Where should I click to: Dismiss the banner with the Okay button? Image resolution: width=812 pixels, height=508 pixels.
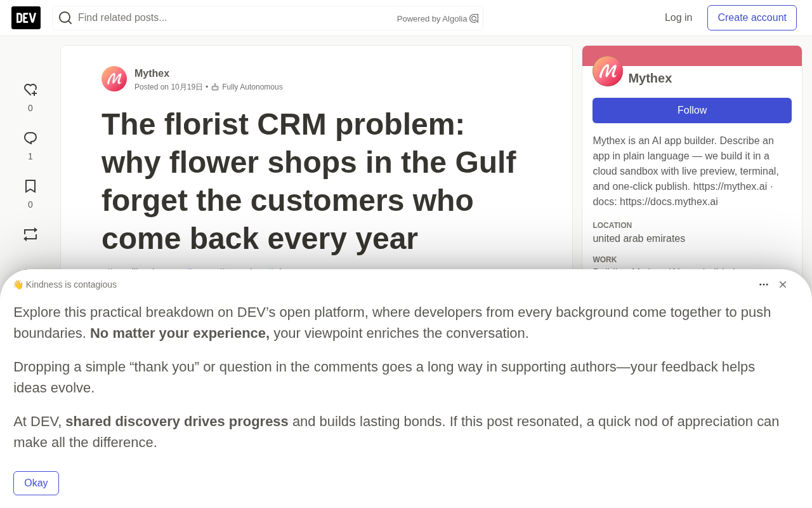point(36,483)
